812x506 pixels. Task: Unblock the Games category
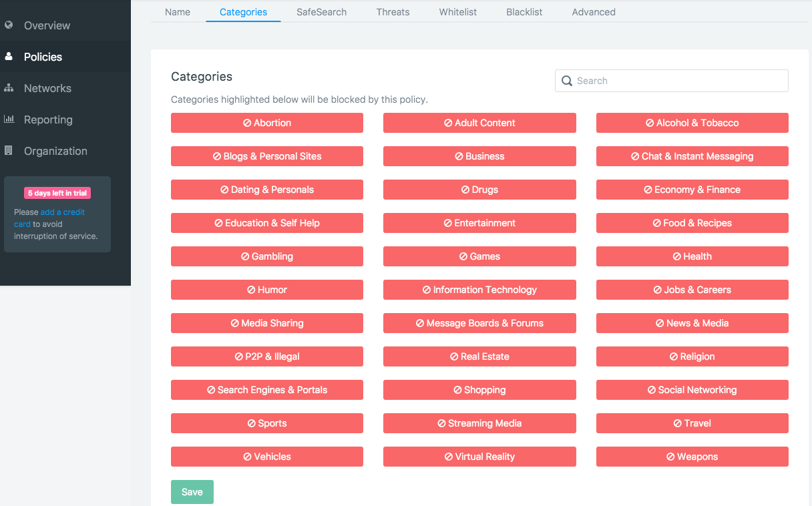[x=479, y=256]
